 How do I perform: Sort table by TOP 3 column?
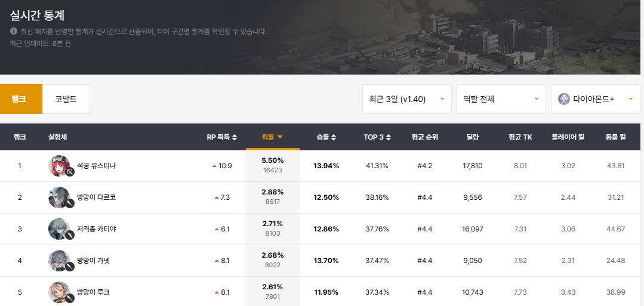377,137
